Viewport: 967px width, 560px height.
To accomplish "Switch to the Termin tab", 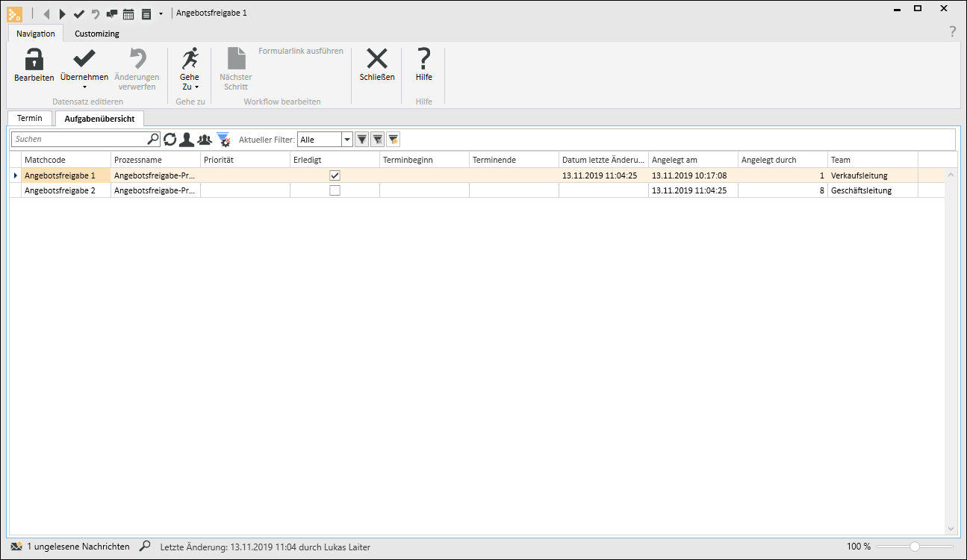I will [30, 119].
